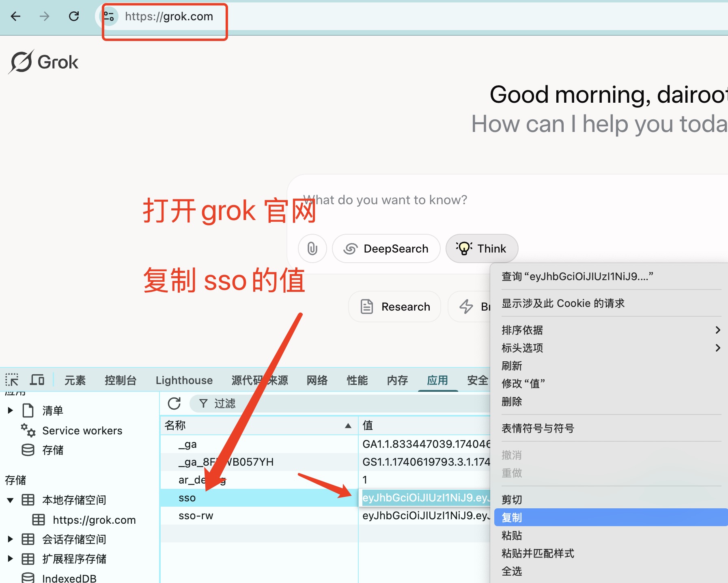Image resolution: width=728 pixels, height=583 pixels.
Task: Click the Research suggestion button
Action: (x=394, y=307)
